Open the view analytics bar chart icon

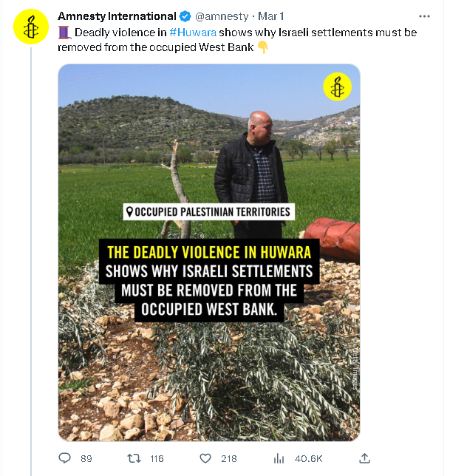tap(279, 458)
